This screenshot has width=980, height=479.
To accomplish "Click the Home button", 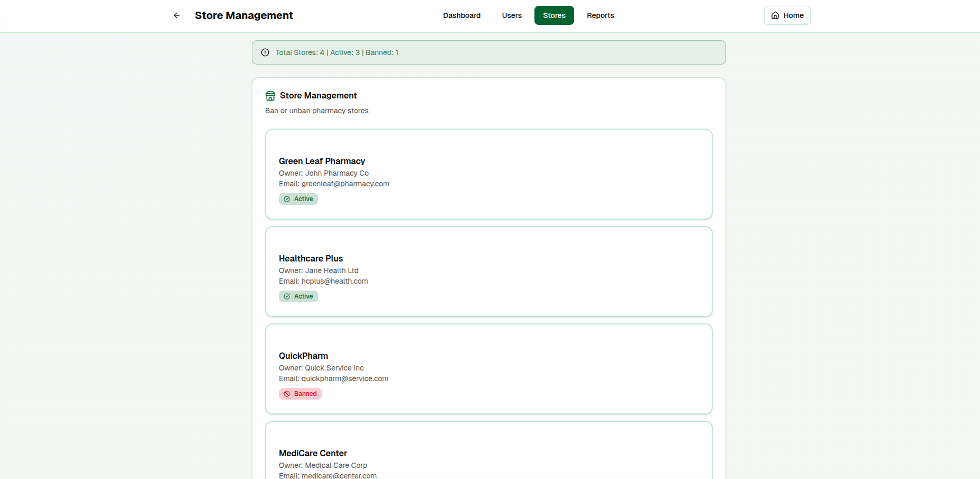I will pos(787,15).
